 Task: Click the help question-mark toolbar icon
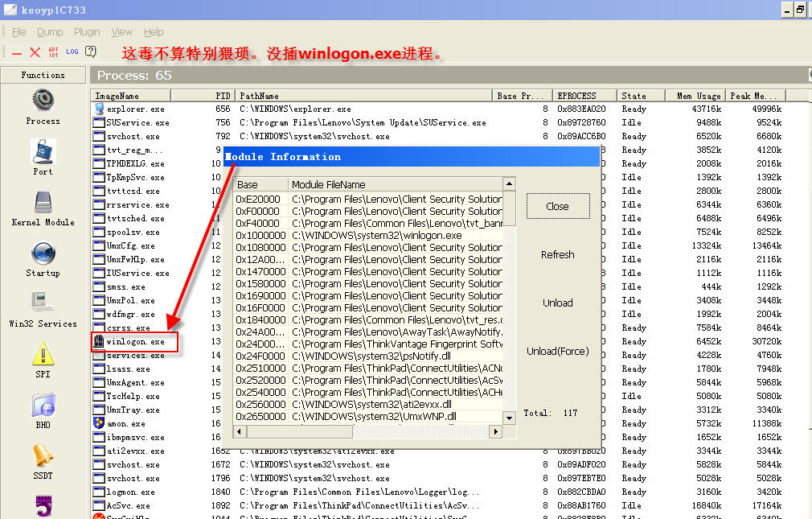pos(91,51)
